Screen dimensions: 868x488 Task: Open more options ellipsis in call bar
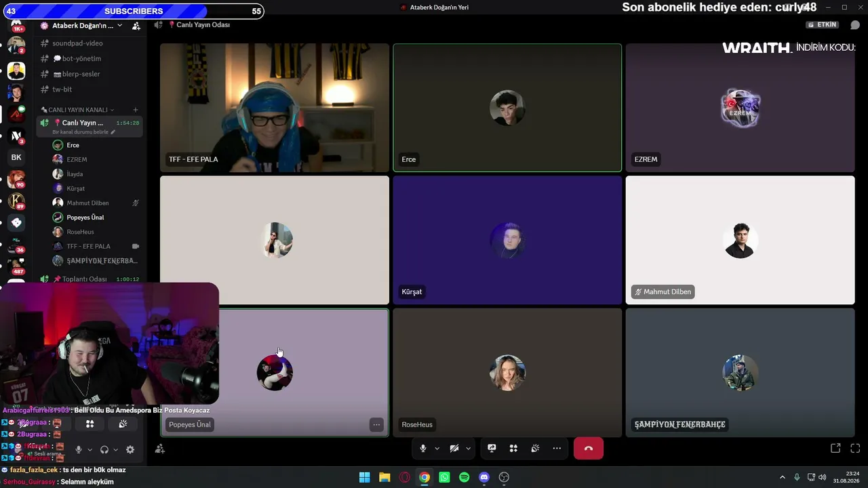(557, 449)
